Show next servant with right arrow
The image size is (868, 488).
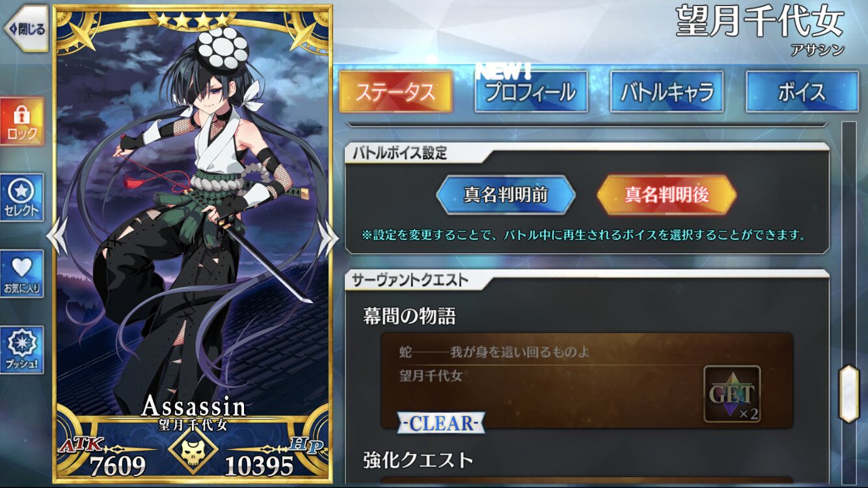click(327, 238)
